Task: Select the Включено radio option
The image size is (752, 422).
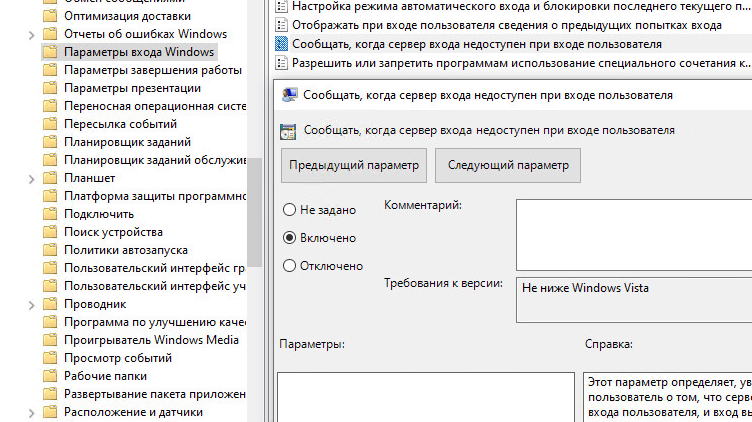Action: coord(290,238)
